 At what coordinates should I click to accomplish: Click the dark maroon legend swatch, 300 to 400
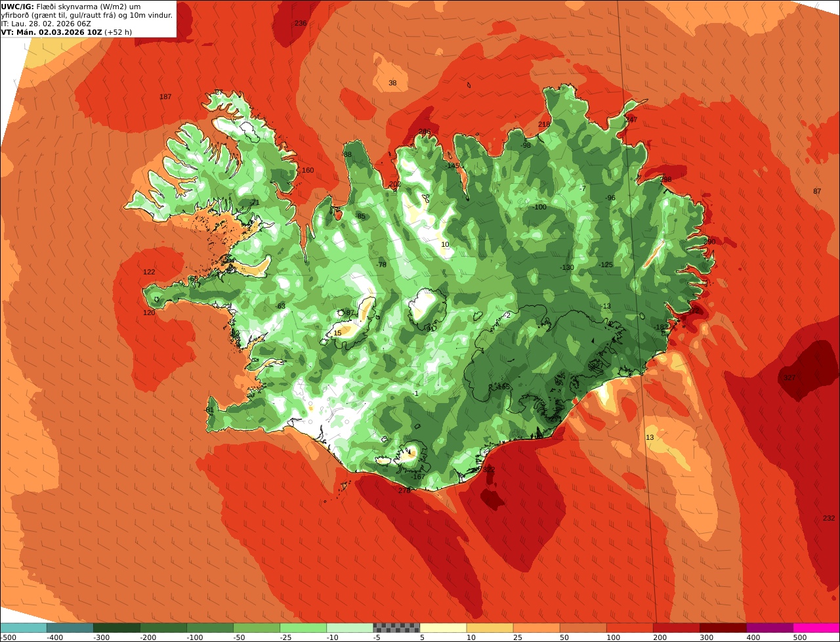[723, 628]
